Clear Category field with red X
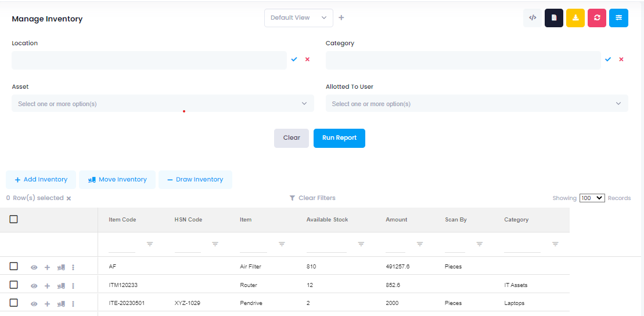The height and width of the screenshot is (316, 644). click(621, 59)
